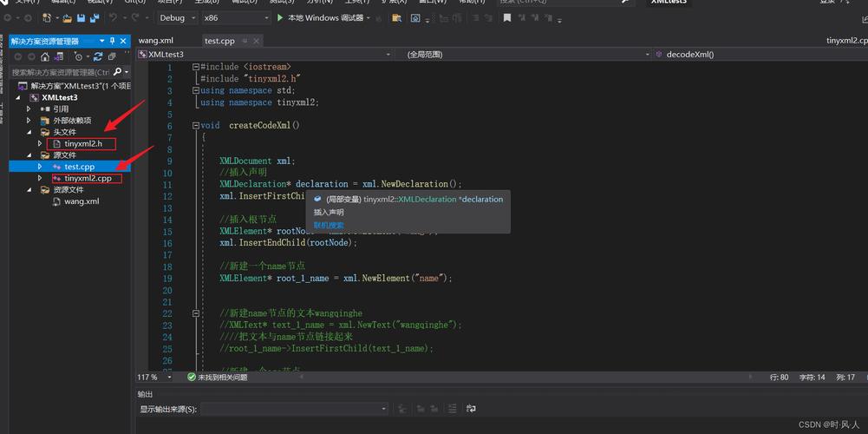Click the Collapse All icon in Solution Explorer
The width and height of the screenshot is (868, 434).
112,56
